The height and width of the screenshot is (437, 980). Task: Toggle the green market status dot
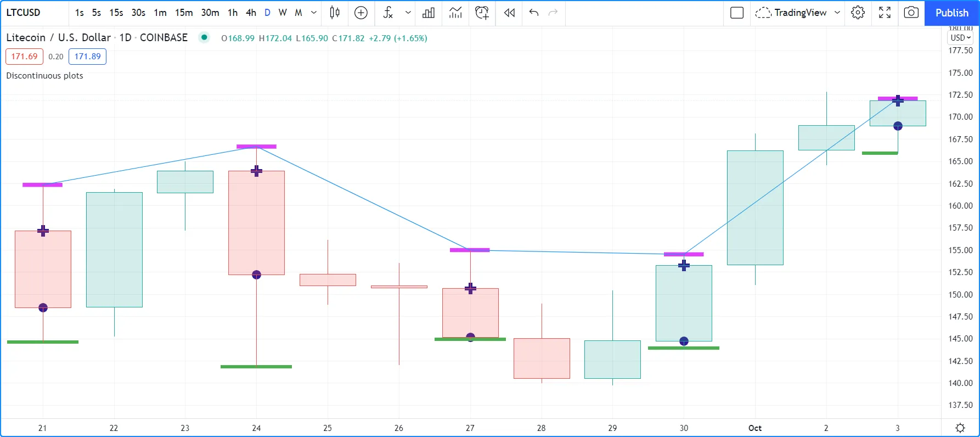(204, 37)
